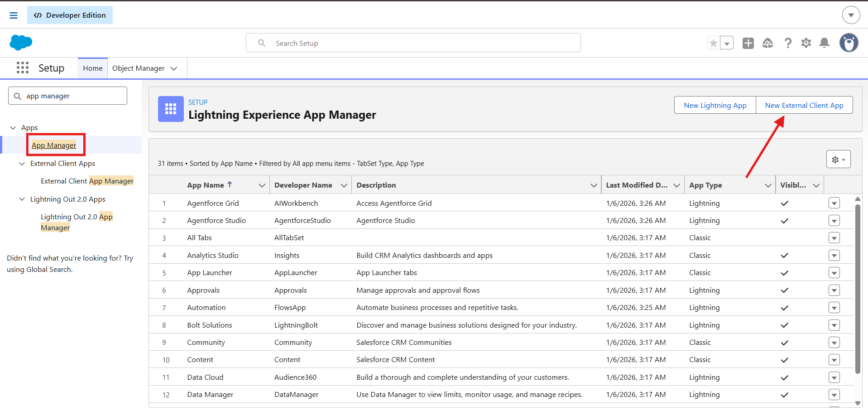Screen dimensions: 868x411
Task: Click the Salesforce CRM Communities description
Action: pyautogui.click(x=404, y=342)
